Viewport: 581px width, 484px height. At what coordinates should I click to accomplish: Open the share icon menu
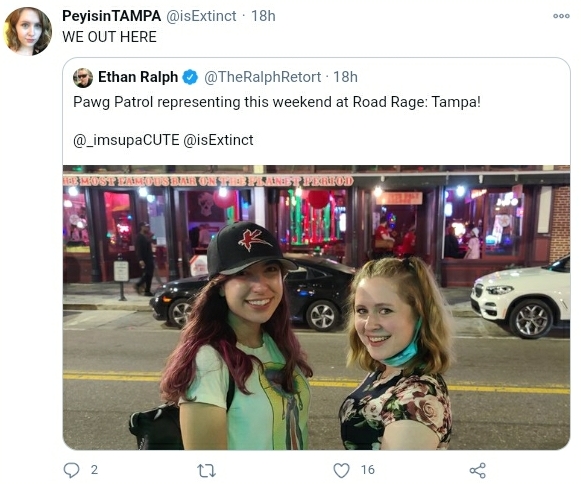click(477, 470)
